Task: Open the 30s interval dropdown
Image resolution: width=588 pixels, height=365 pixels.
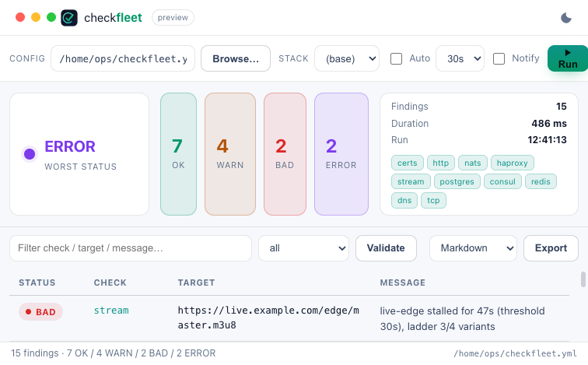Action: point(460,58)
